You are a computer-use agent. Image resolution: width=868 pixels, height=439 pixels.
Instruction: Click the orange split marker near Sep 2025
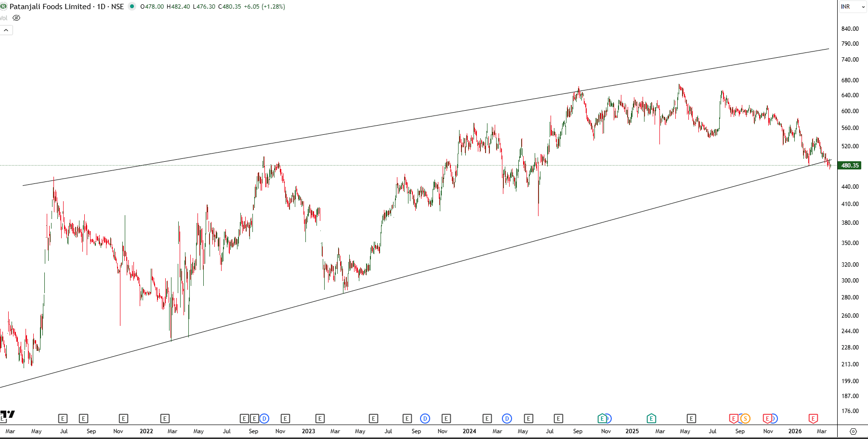pyautogui.click(x=745, y=419)
